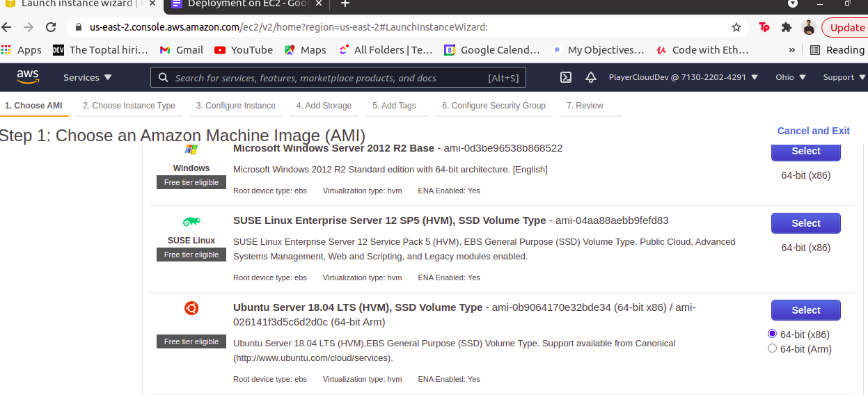Open the YouTube bookmark
Viewport: 868px width, 395px height.
pos(244,50)
